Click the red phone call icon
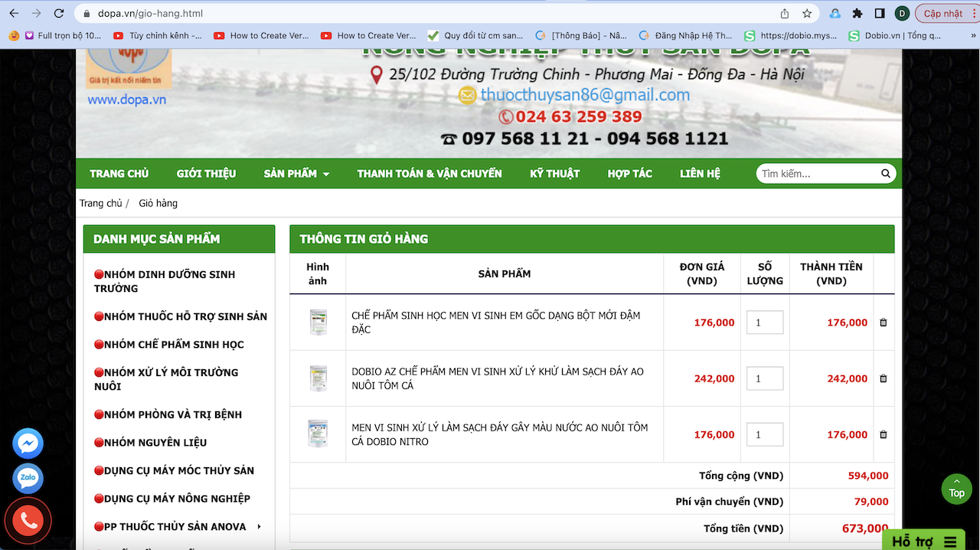This screenshot has height=550, width=980. tap(28, 521)
